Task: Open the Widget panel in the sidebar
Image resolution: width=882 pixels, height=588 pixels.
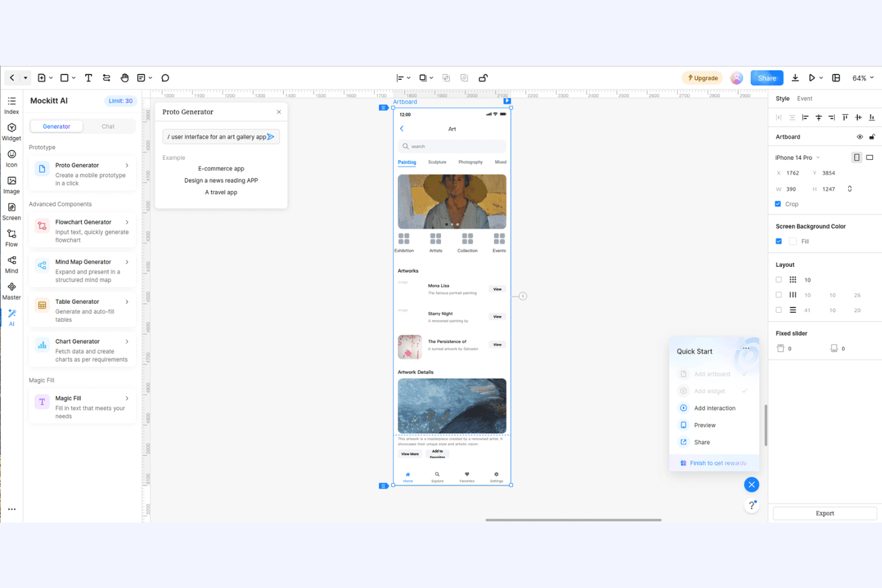Action: pyautogui.click(x=11, y=132)
